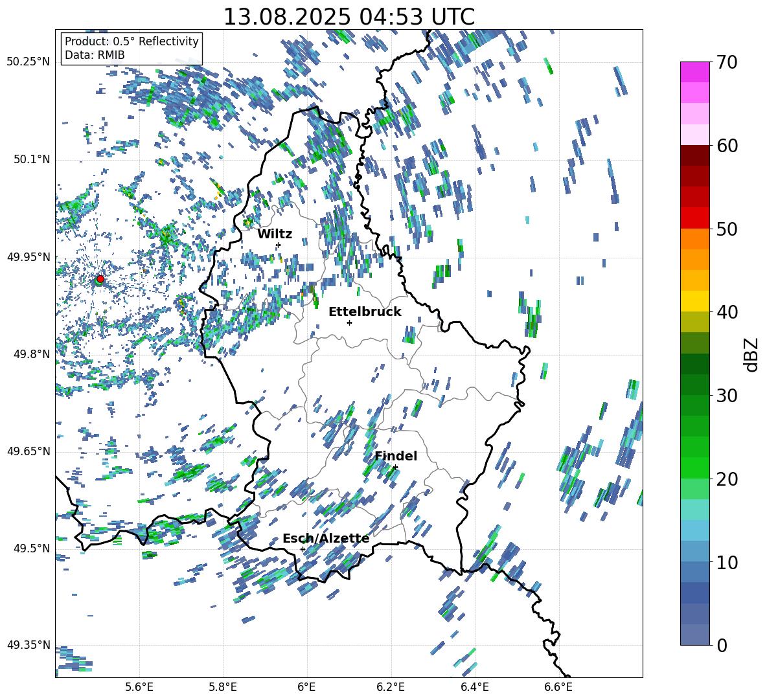
Task: Click the Findel station cross marker
Action: point(395,468)
